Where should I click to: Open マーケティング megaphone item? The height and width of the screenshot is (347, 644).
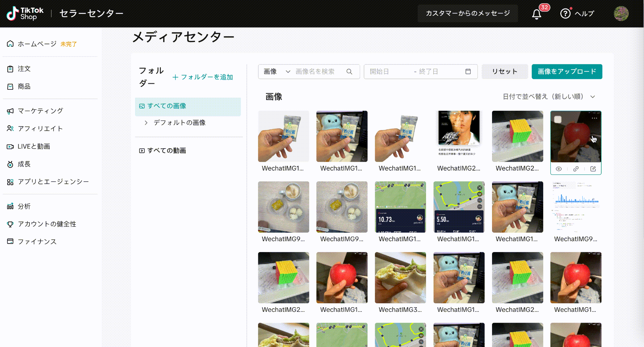(35, 111)
